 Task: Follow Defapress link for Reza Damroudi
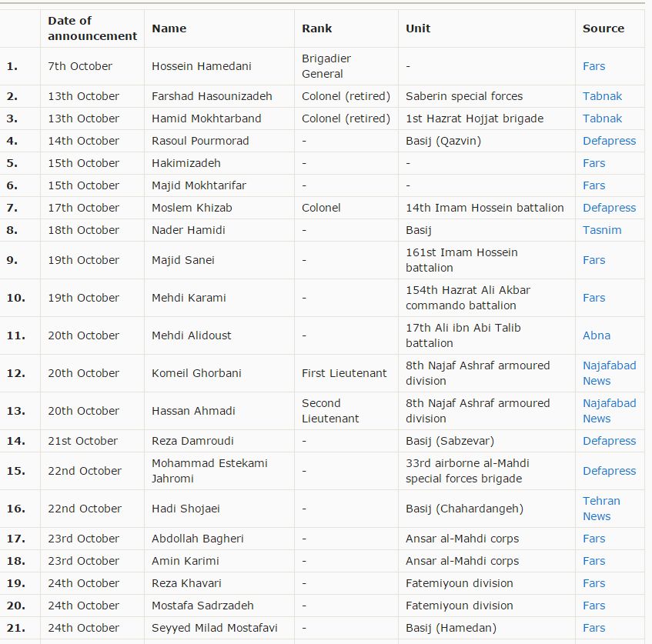(609, 441)
